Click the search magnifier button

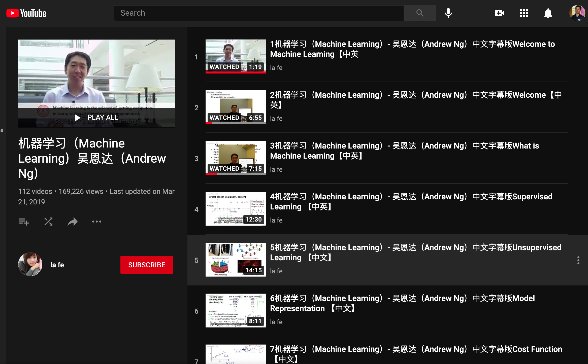point(420,13)
